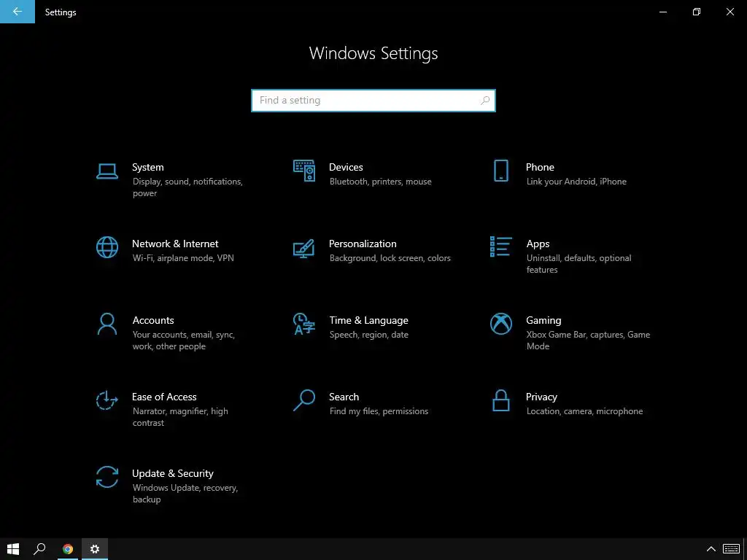Click 'Xbox Game Bar, captures, Game Mode' text
This screenshot has width=747, height=560.
point(588,341)
